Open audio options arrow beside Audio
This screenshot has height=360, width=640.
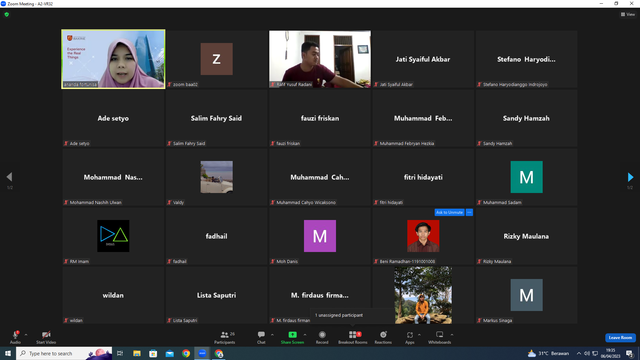[26, 335]
